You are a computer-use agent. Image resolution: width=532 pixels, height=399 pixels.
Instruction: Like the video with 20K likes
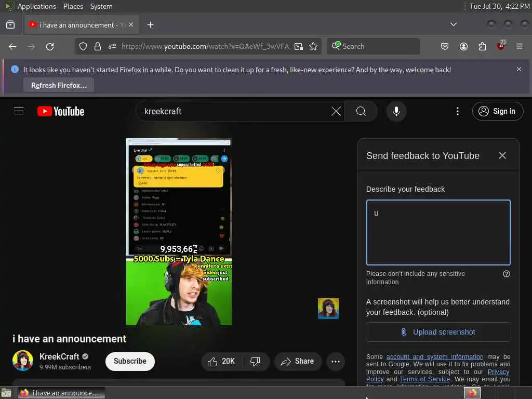click(x=221, y=362)
